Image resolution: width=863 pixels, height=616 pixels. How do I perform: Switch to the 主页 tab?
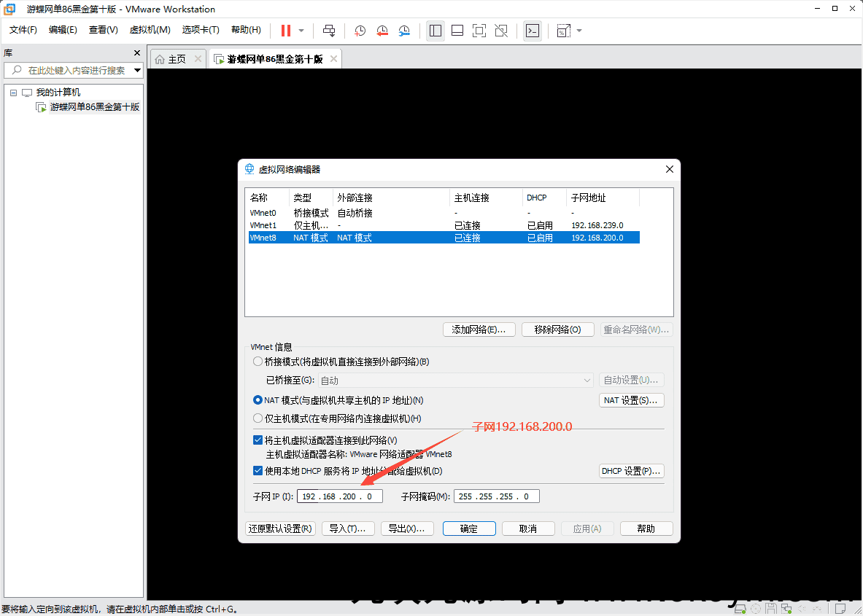(171, 59)
